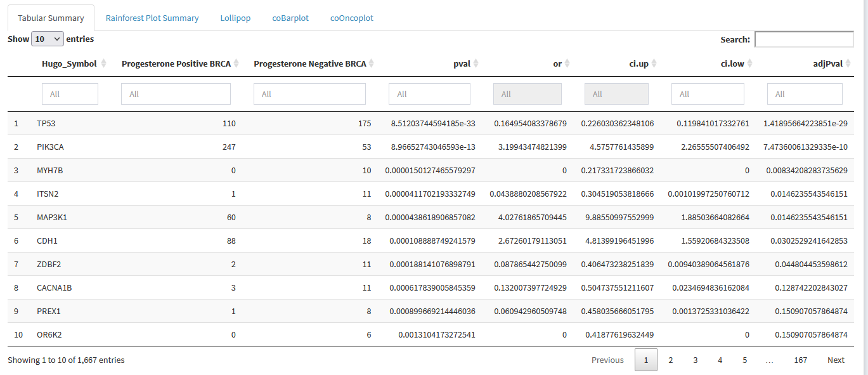Viewport: 868px width, 375px height.
Task: Select the OR6K2 gene cell
Action: (49, 334)
